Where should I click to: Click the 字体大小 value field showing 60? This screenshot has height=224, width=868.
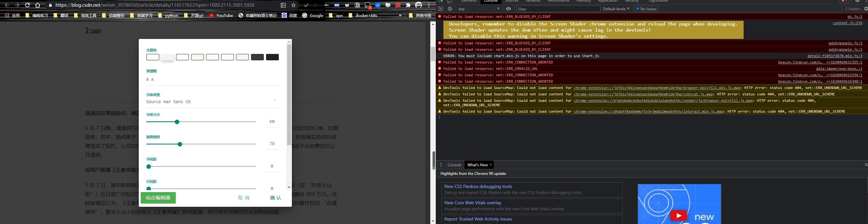click(272, 122)
